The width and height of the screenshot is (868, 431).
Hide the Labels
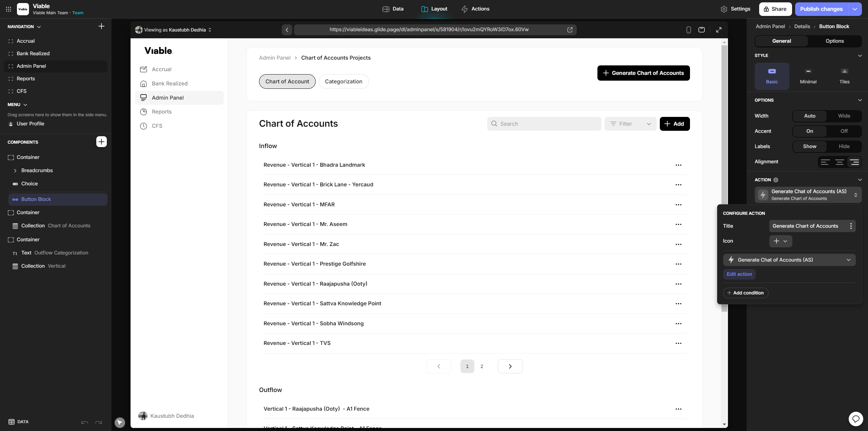click(x=844, y=146)
